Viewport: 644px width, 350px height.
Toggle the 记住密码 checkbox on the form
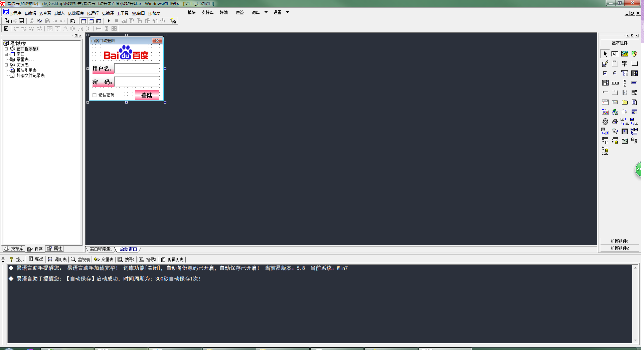click(x=95, y=95)
